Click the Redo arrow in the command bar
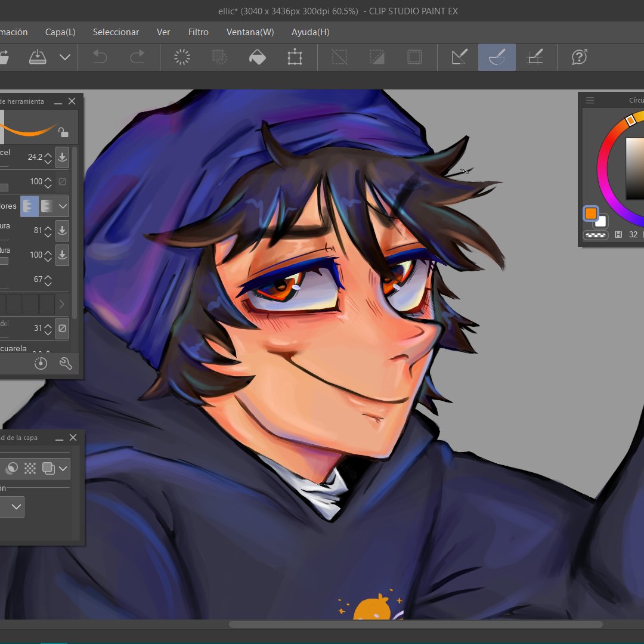The height and width of the screenshot is (644, 644). [137, 57]
